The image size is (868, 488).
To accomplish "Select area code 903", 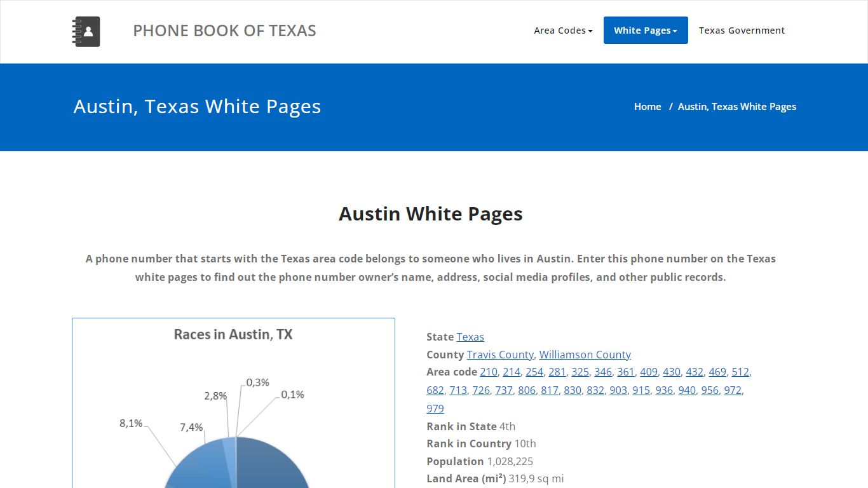I will point(618,390).
